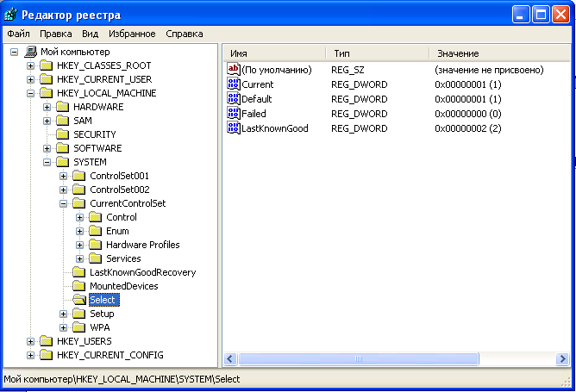Image resolution: width=576 pixels, height=392 pixels.
Task: Select the Control key label
Action: pyautogui.click(x=122, y=217)
